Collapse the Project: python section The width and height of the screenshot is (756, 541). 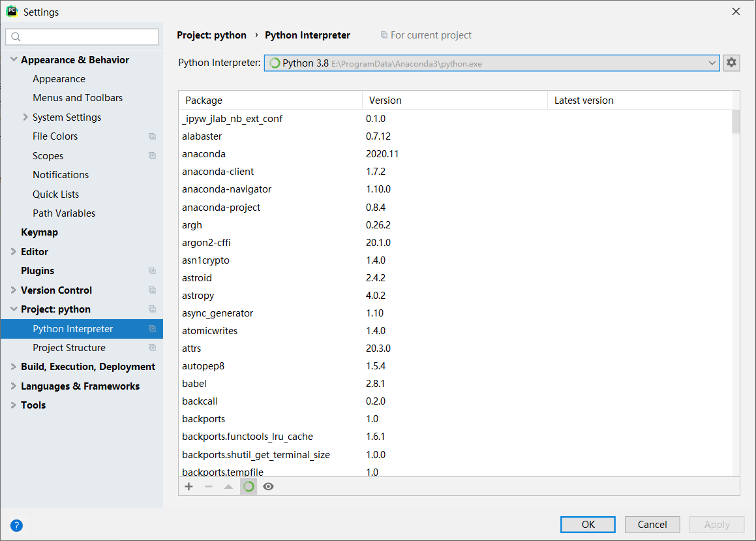click(14, 309)
